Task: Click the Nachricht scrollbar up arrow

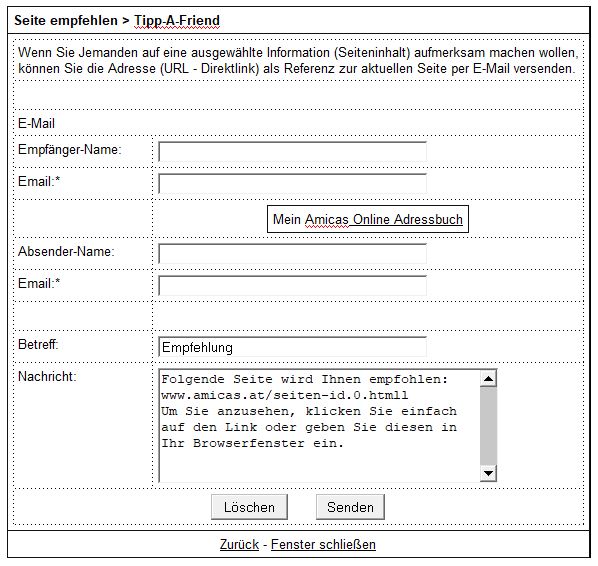Action: (x=488, y=378)
